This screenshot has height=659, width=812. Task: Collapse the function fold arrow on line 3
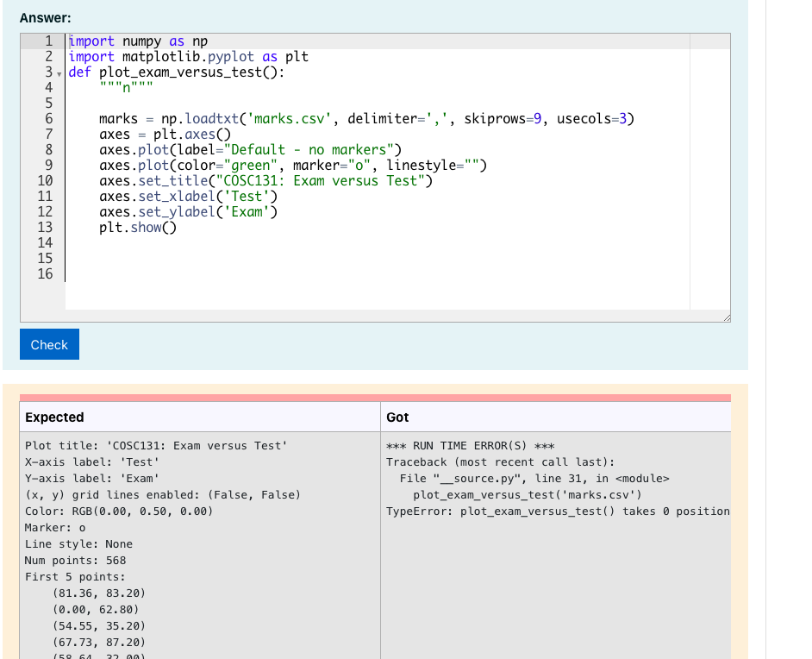tap(59, 73)
